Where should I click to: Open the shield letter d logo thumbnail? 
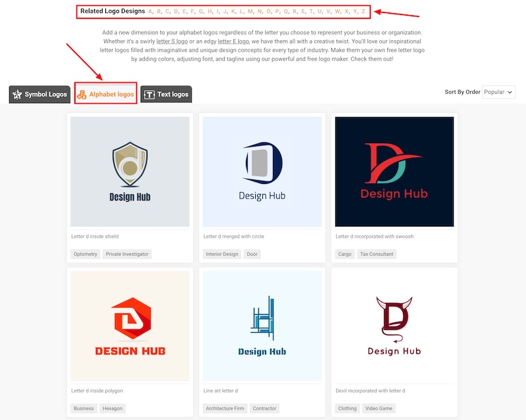pos(130,172)
